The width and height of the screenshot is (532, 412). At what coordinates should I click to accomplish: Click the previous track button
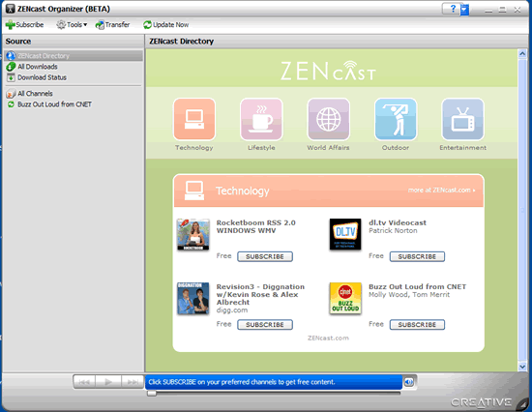click(x=84, y=382)
